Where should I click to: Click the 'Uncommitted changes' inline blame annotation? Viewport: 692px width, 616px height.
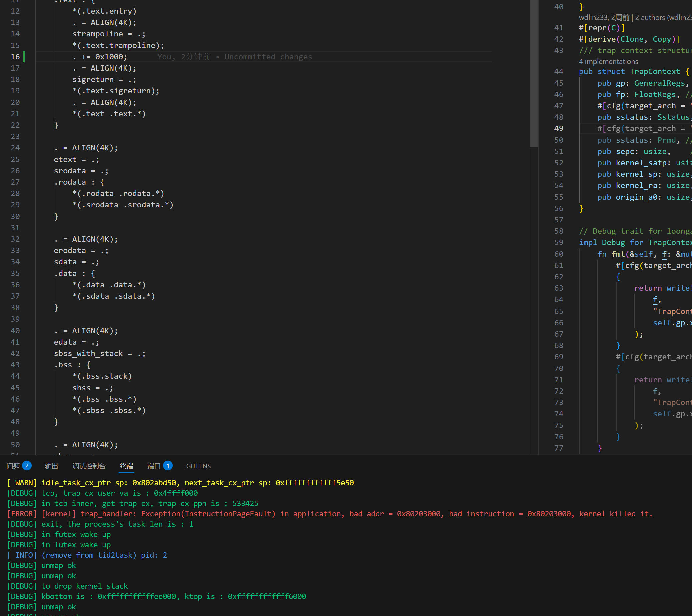coord(268,57)
